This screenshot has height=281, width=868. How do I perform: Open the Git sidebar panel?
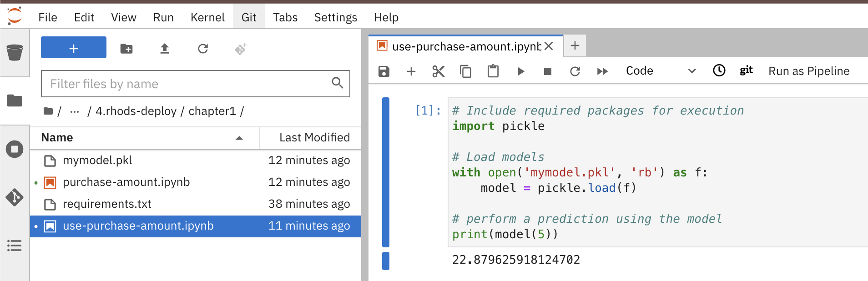tap(15, 197)
